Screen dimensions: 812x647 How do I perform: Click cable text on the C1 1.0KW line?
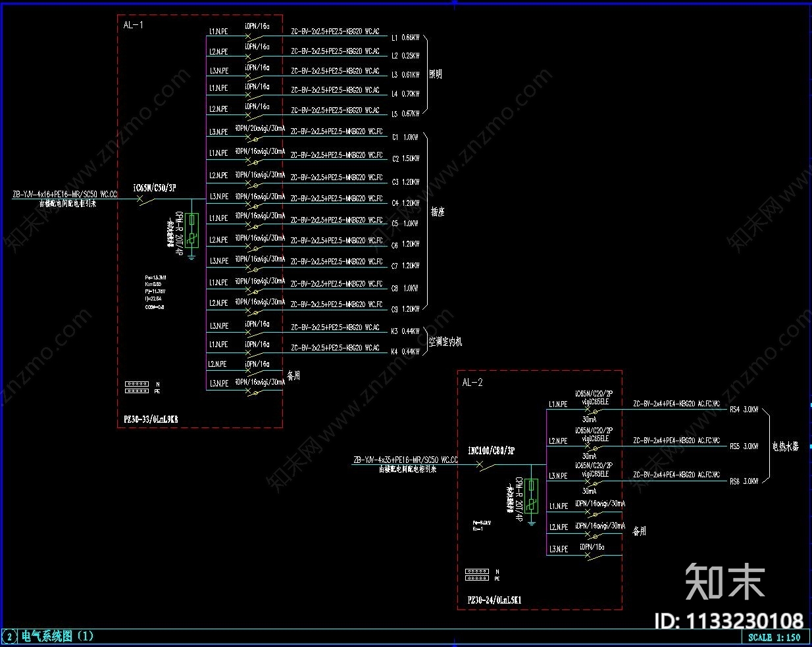pyautogui.click(x=337, y=132)
